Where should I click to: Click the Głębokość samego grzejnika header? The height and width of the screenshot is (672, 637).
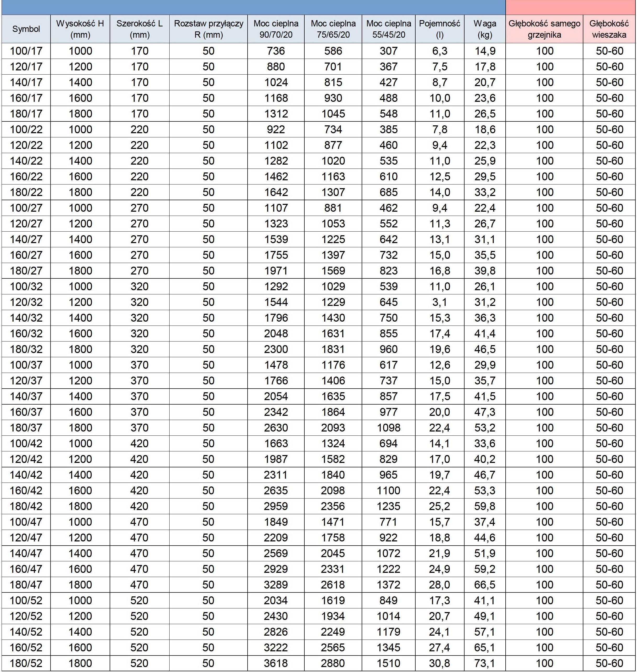click(544, 29)
